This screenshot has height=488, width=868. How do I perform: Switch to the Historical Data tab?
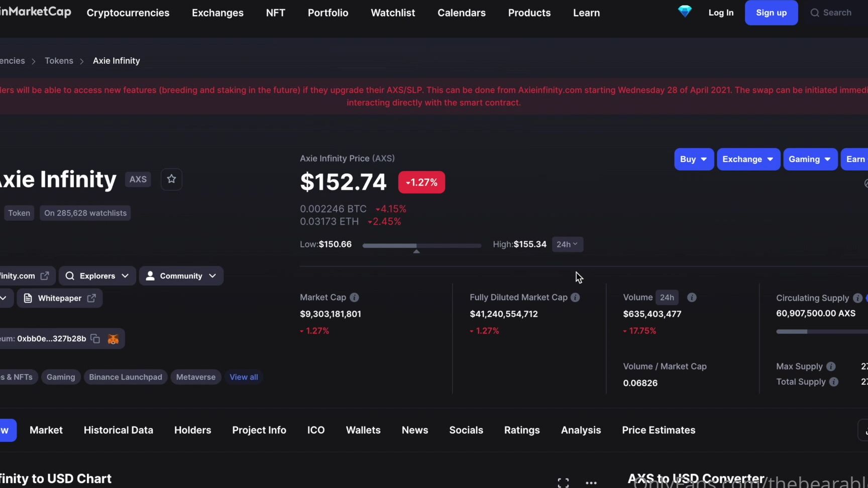(118, 430)
